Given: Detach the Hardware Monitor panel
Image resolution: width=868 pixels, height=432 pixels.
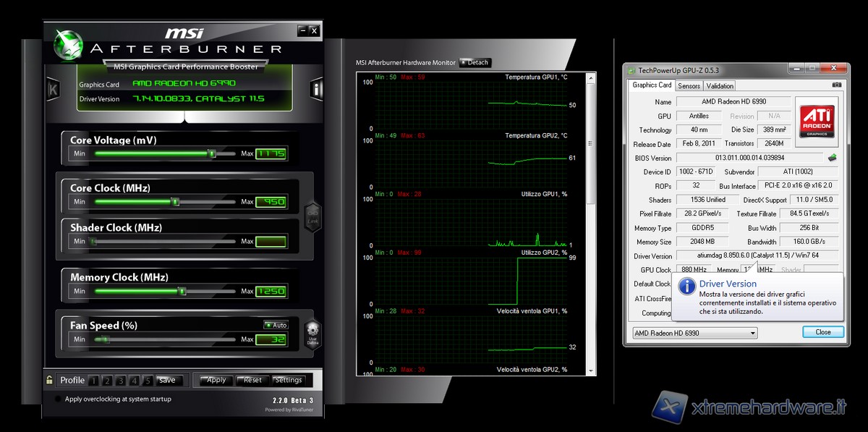Looking at the screenshot, I should pos(475,63).
